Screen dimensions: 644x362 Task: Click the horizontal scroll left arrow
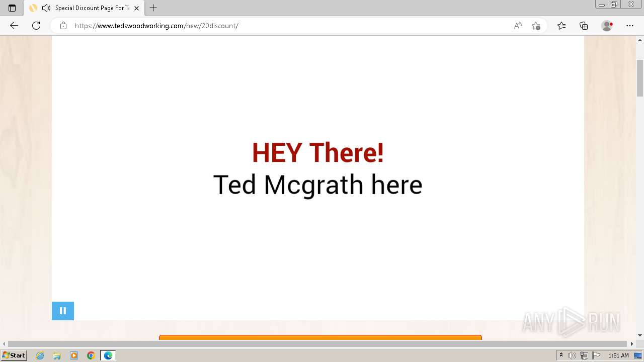point(4,344)
